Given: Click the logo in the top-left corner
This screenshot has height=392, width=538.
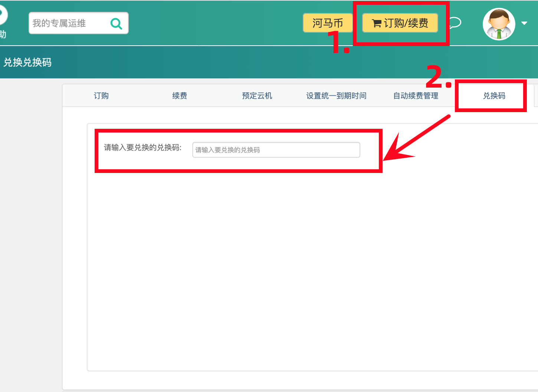Looking at the screenshot, I should point(3,16).
